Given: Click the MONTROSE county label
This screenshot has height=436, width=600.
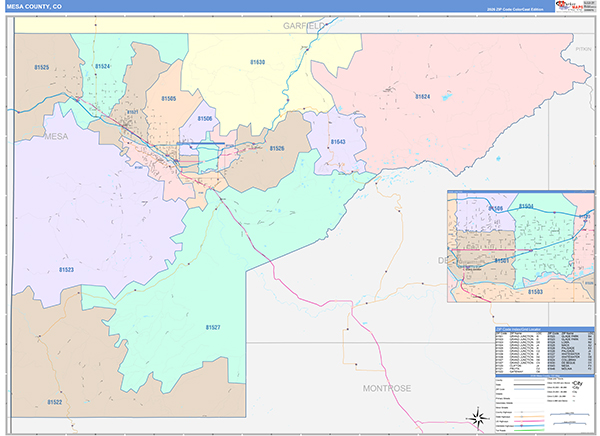Looking at the screenshot, I should point(387,388).
